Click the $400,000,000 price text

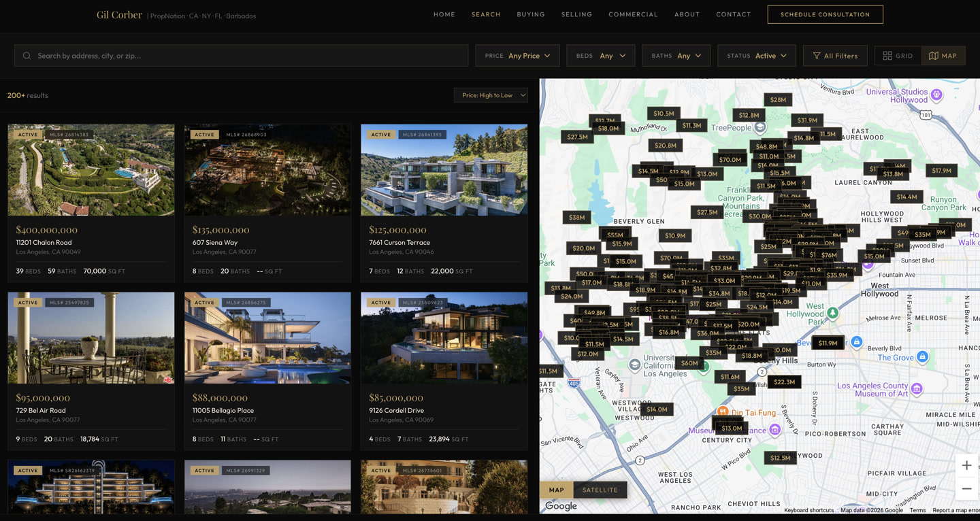point(47,230)
